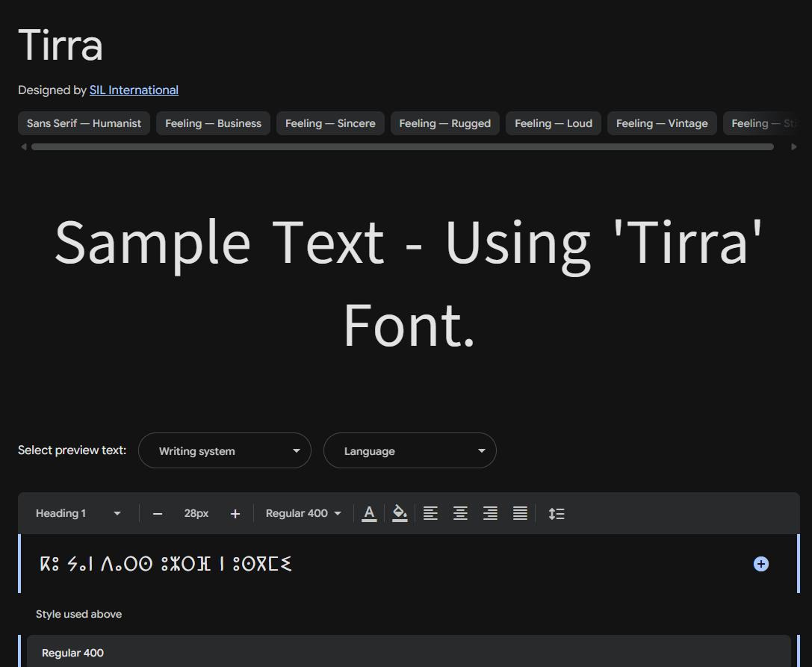Click the Select preview text label

coord(72,450)
